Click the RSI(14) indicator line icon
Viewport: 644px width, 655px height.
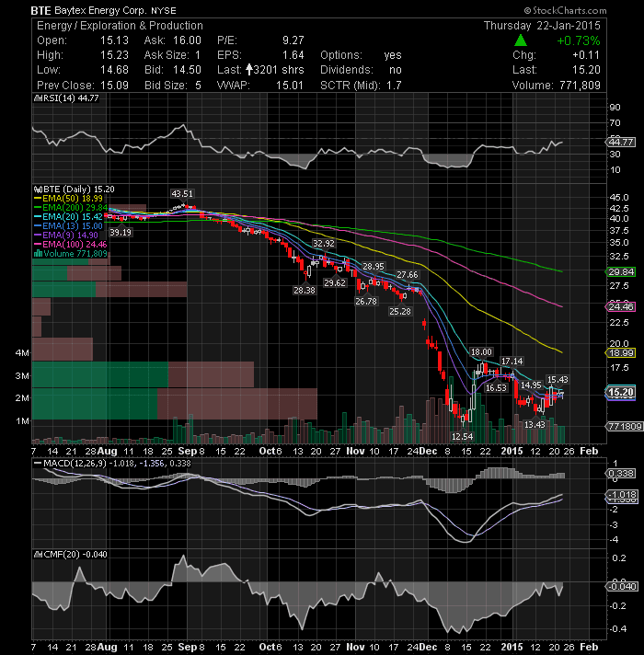coord(37,98)
